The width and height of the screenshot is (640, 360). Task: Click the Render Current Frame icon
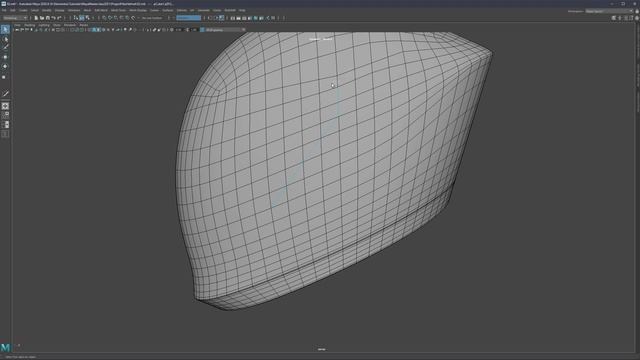tap(238, 18)
